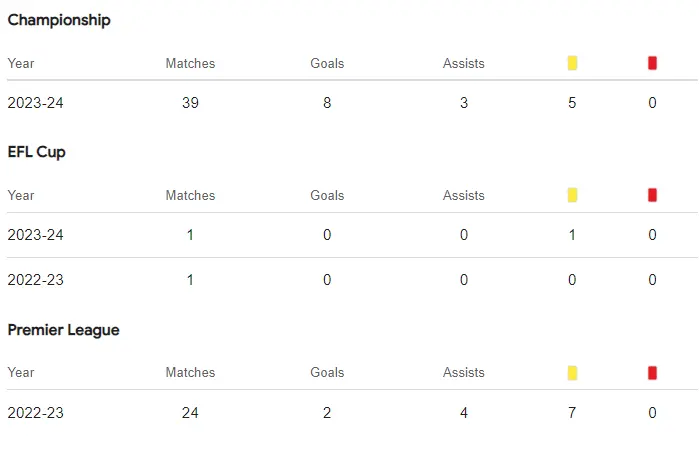Viewport: 699px width, 460px height.
Task: Click the Premier League yellow card icon
Action: pyautogui.click(x=572, y=373)
